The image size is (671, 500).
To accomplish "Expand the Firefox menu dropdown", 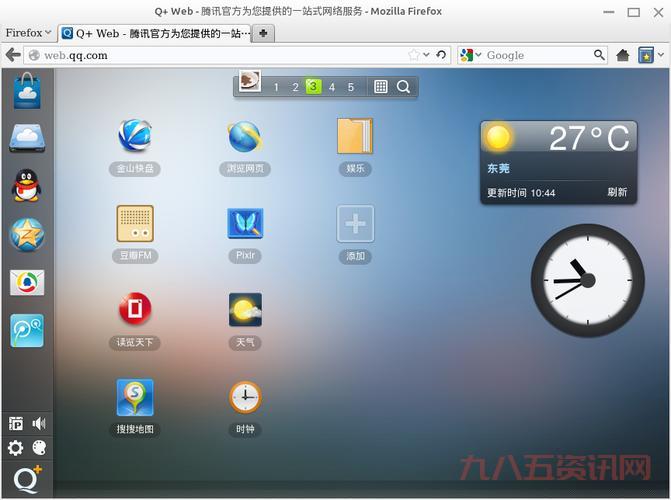I will tap(28, 32).
